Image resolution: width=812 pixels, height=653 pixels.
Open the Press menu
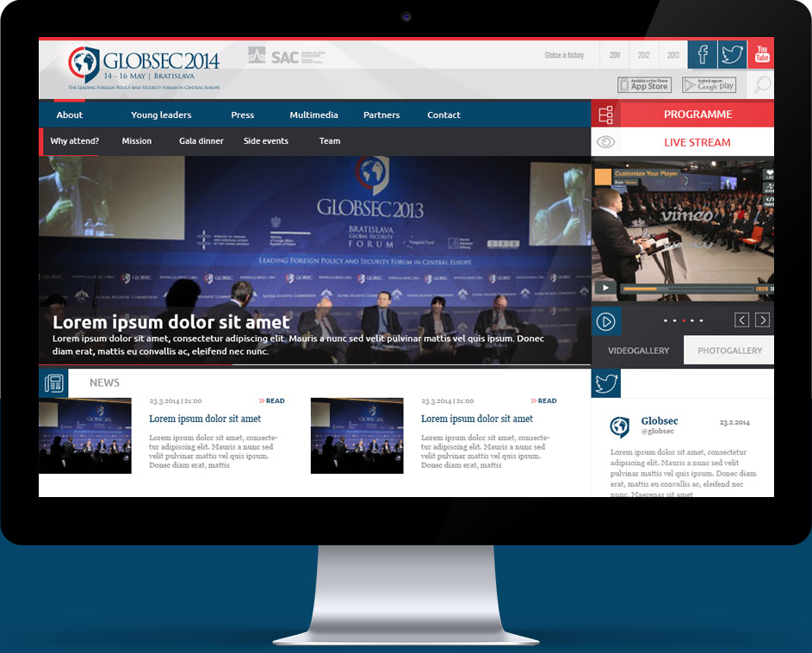point(242,115)
